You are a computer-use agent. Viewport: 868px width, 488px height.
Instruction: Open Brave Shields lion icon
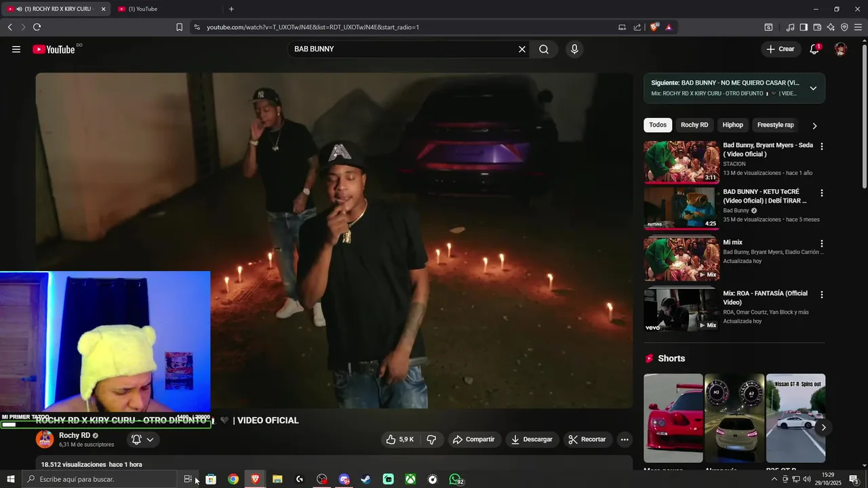click(654, 27)
